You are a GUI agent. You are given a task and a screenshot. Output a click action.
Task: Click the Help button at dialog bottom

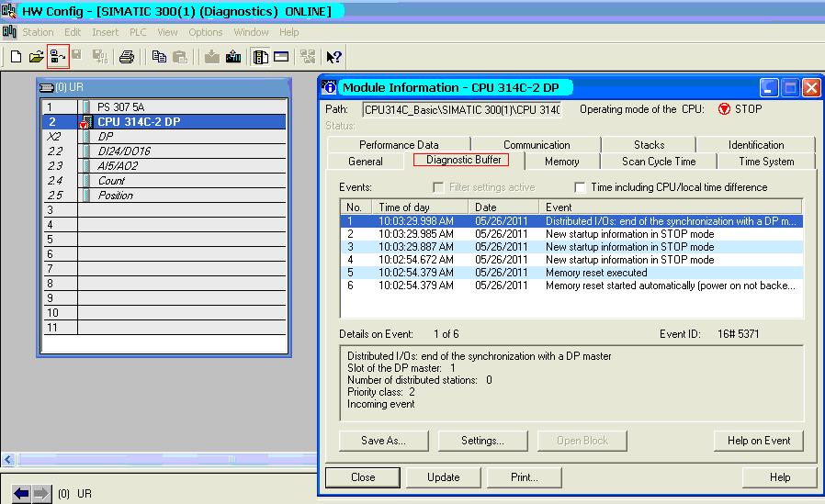[780, 477]
